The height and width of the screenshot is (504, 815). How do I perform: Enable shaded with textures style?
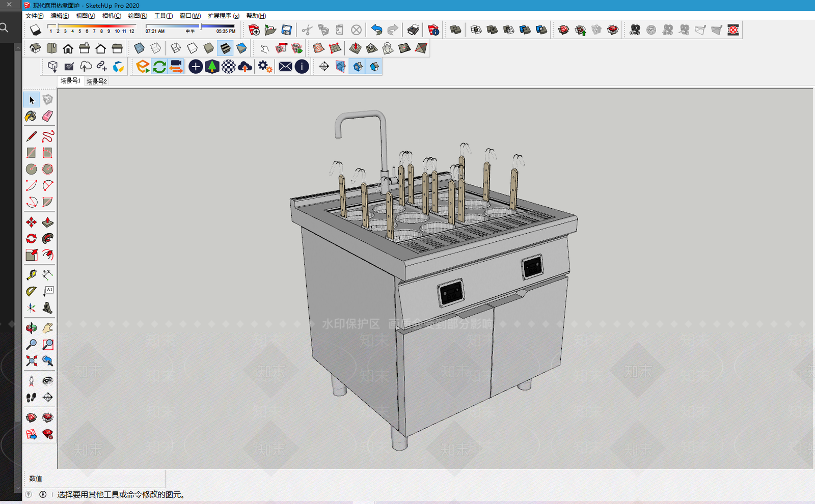point(225,48)
